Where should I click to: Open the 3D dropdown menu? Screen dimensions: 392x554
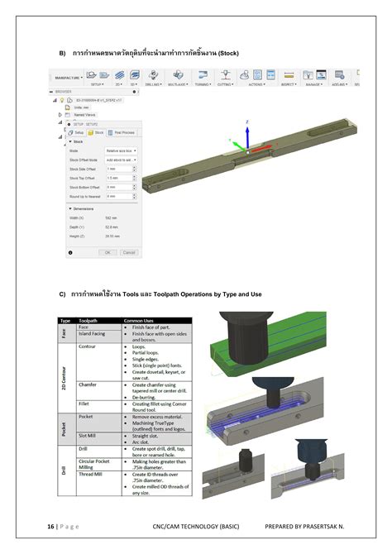pyautogui.click(x=134, y=85)
